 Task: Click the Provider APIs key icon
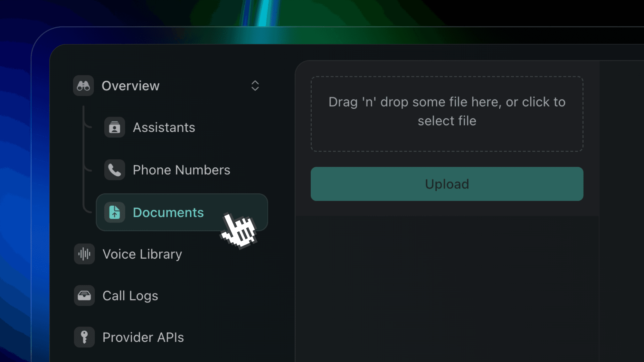pos(84,337)
